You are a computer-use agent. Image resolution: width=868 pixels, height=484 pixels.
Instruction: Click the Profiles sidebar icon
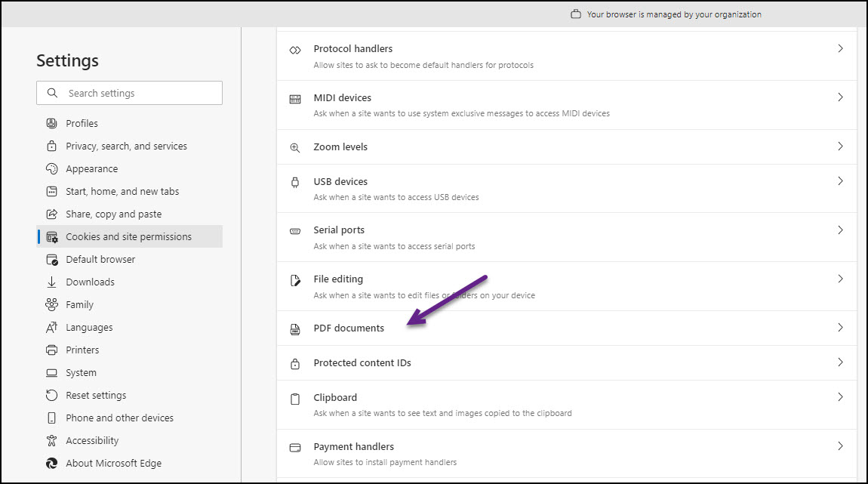pyautogui.click(x=51, y=123)
